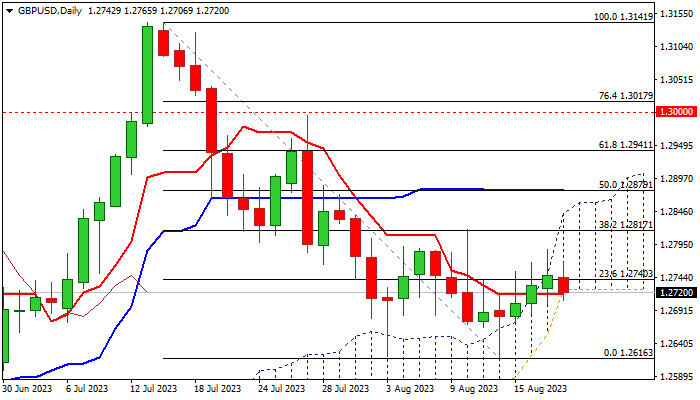This screenshot has height=400, width=700.
Task: Click the 1.31550 price axis value
Action: [676, 14]
